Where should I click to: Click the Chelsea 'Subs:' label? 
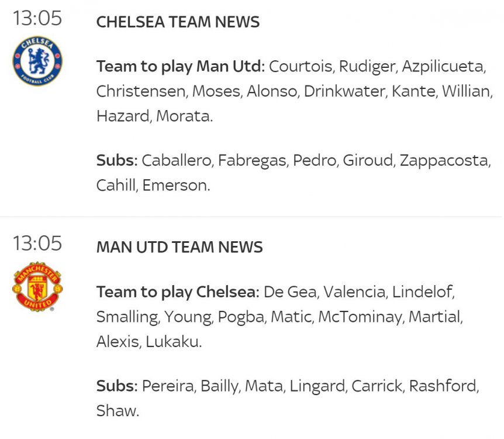point(117,160)
